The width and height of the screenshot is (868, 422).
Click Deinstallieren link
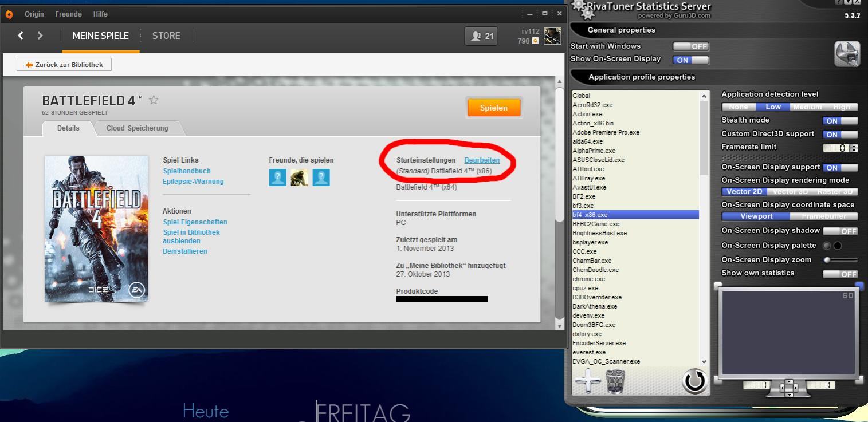pyautogui.click(x=185, y=251)
